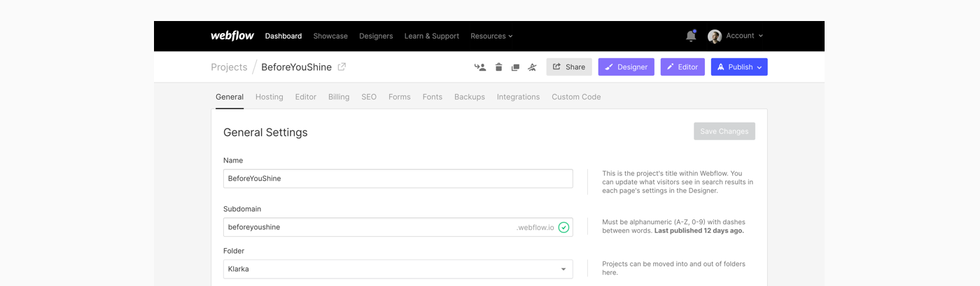Screen dimensions: 980x286
Task: Open the Fonts tab
Action: tap(433, 97)
